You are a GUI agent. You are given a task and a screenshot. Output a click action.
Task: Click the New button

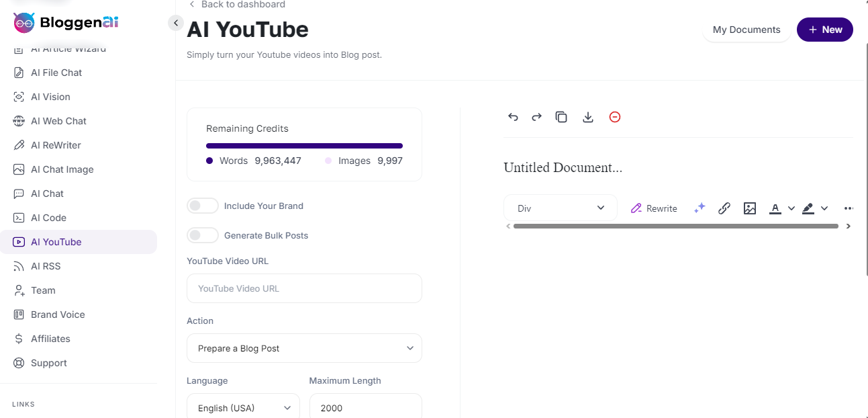click(825, 30)
